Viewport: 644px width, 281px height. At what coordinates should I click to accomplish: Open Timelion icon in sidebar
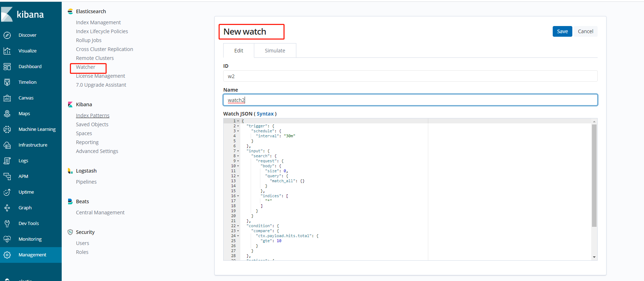(7, 82)
